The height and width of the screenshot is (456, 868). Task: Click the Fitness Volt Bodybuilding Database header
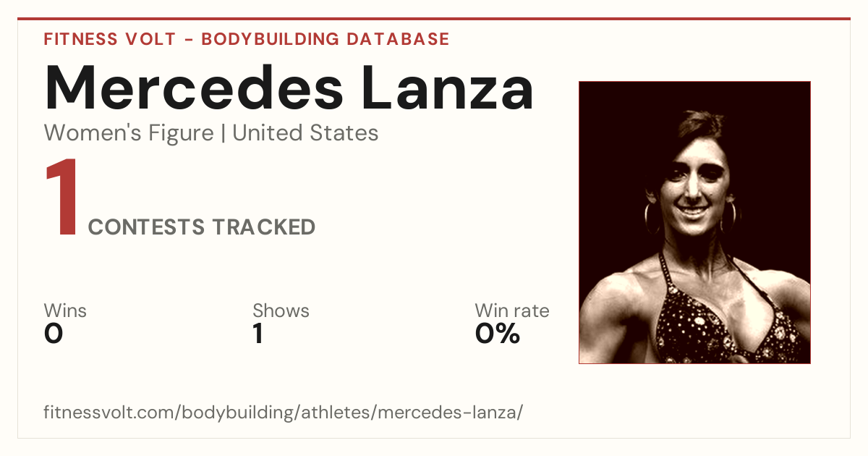point(247,39)
